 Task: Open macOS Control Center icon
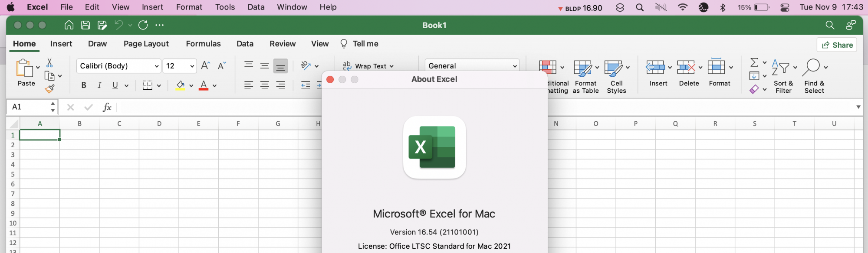pyautogui.click(x=785, y=7)
